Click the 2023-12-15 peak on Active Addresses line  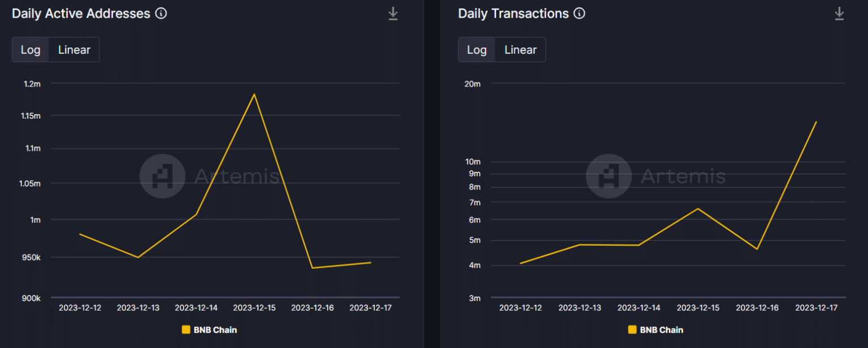coord(254,94)
